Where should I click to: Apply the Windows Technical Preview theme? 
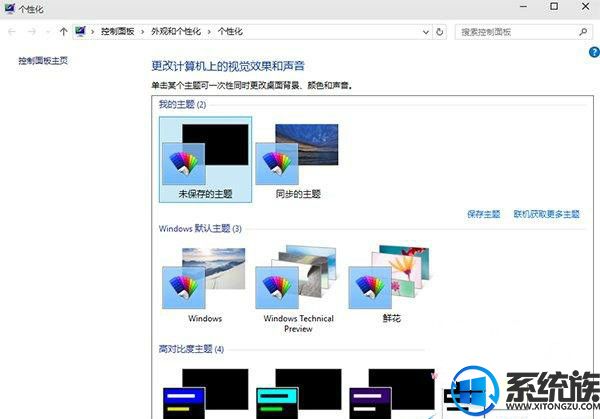point(298,290)
